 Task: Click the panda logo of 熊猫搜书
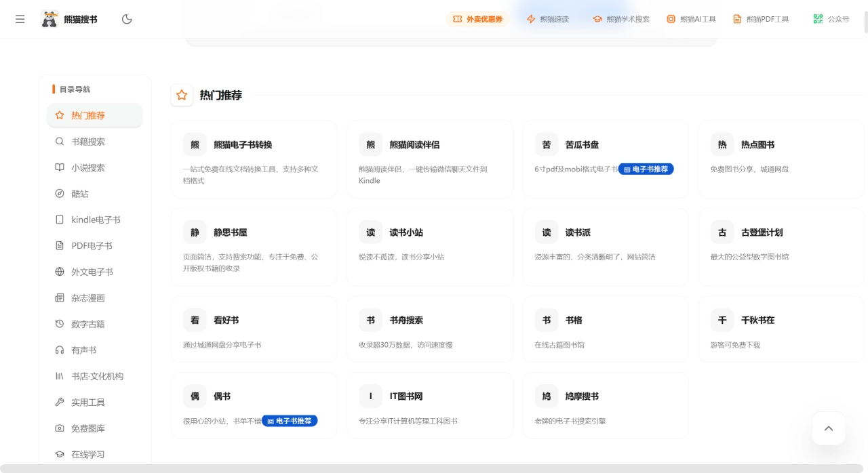(50, 19)
